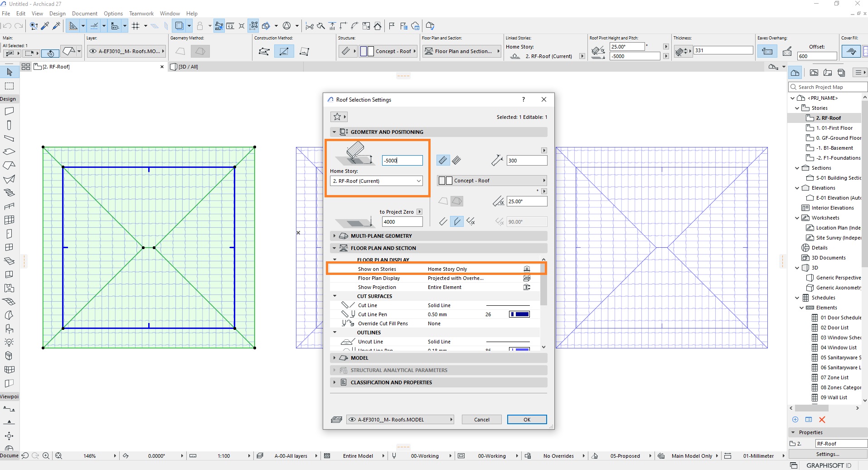Screen dimensions: 868x470
Task: Click the Cancel button
Action: tap(482, 420)
